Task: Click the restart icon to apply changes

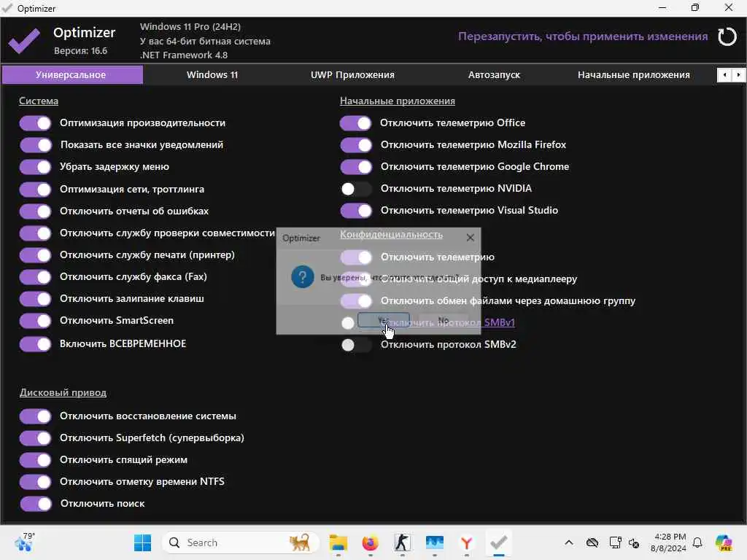Action: coord(727,36)
